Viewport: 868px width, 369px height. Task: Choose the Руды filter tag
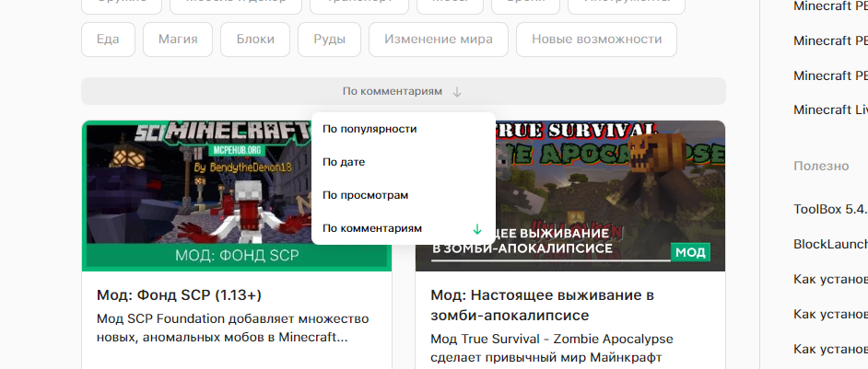tap(329, 40)
